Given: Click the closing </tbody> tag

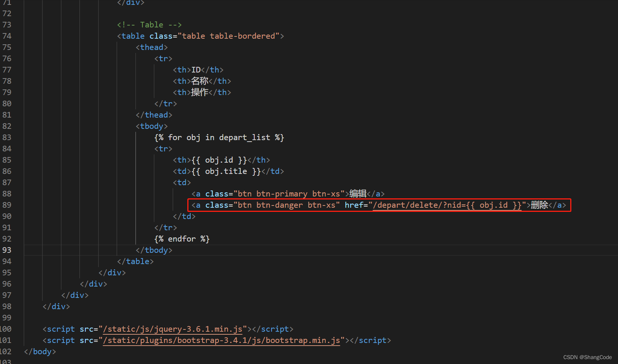Looking at the screenshot, I should [154, 250].
